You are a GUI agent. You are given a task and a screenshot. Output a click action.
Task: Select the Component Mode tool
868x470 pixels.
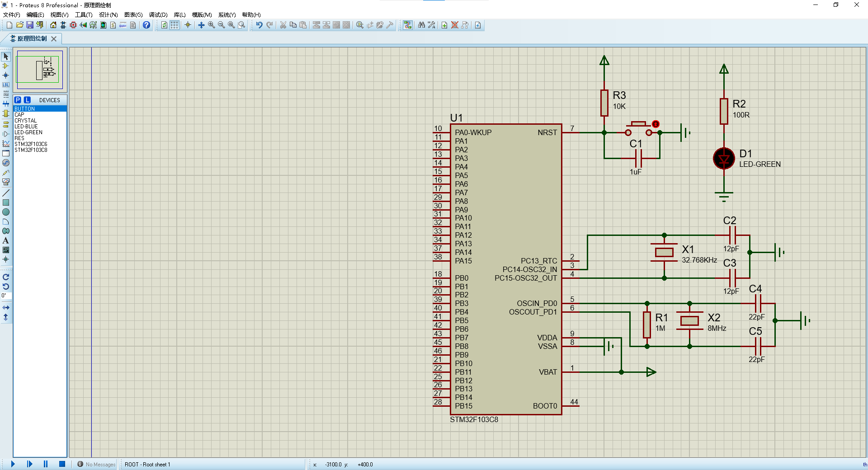(6, 66)
